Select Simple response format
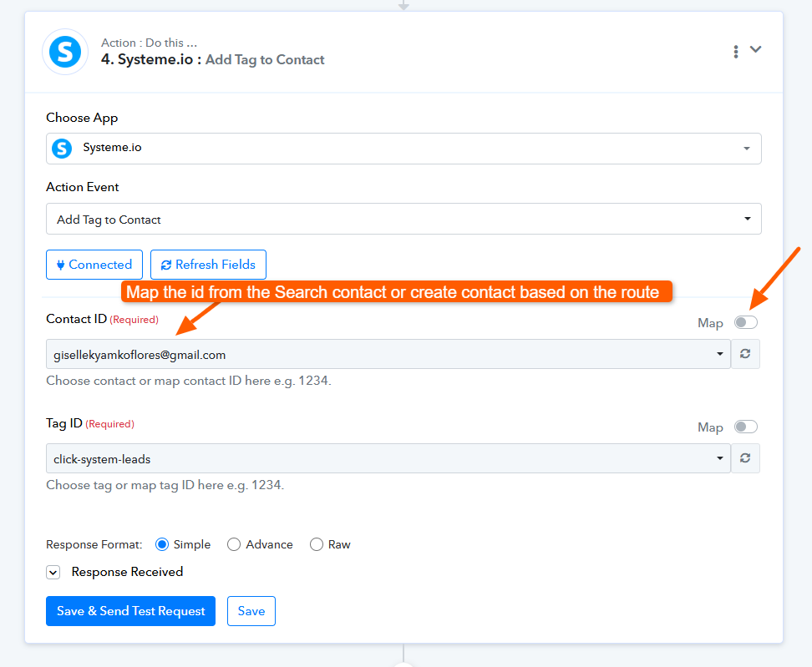 point(162,544)
